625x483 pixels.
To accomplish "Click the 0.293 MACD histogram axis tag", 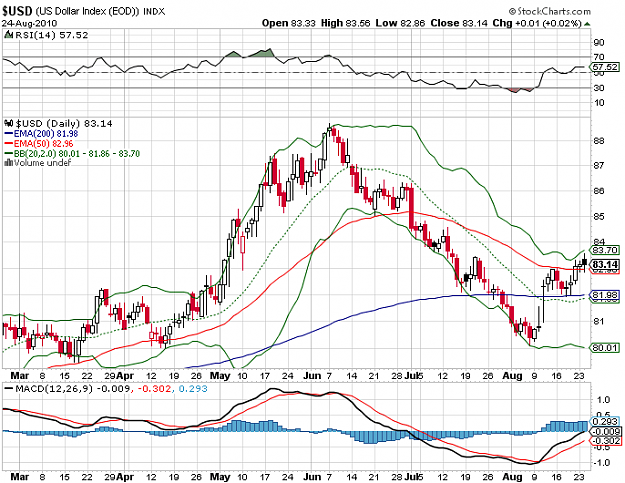I will coord(605,422).
